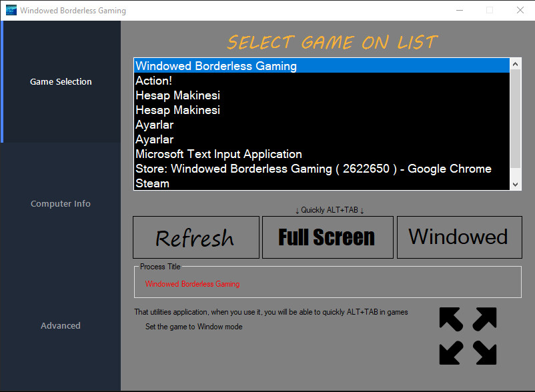This screenshot has width=535, height=392.
Task: Click the game list scroll-down arrow
Action: pos(516,184)
